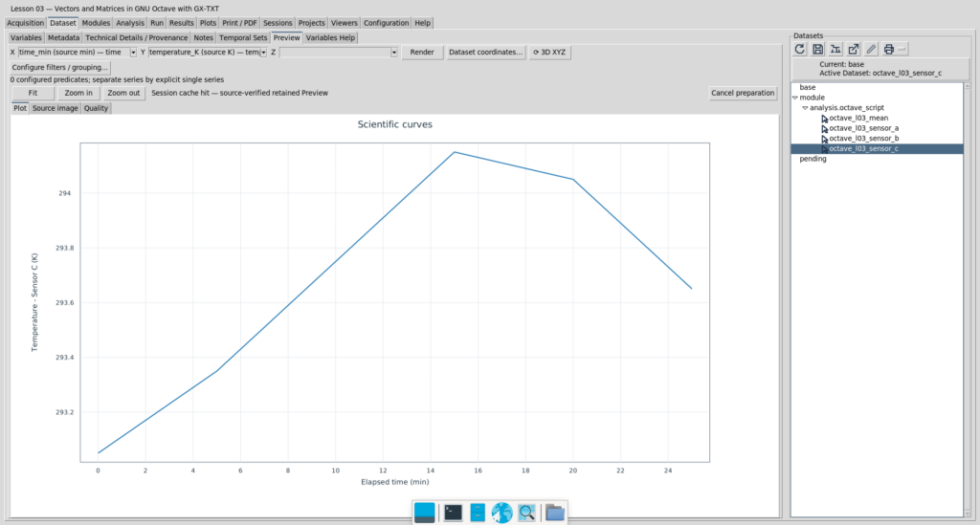
Task: Launch the web browser globe dock icon
Action: [501, 513]
